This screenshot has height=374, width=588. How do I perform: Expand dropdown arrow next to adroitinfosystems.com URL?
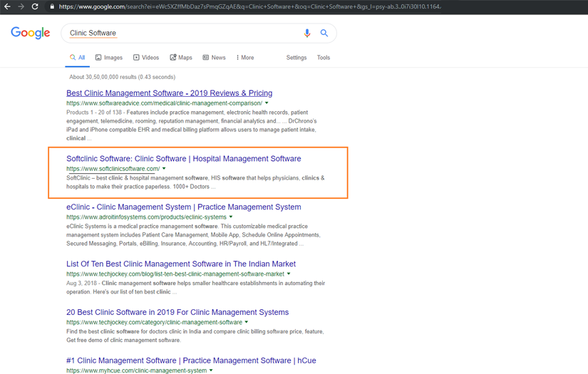(231, 217)
